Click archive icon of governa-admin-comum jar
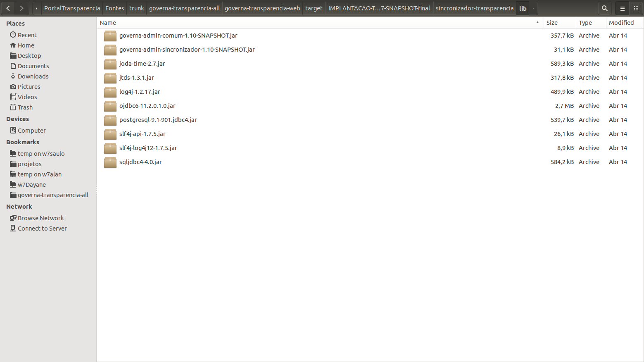The height and width of the screenshot is (362, 644). tap(110, 36)
